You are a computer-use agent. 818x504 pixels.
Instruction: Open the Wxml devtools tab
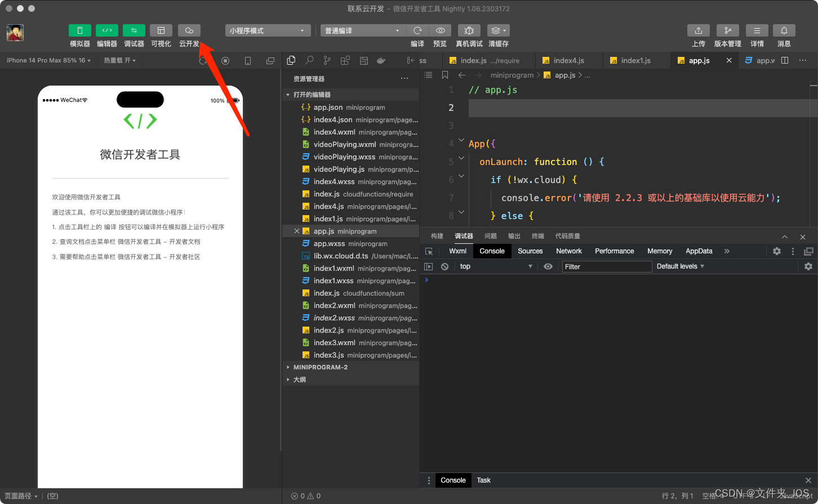point(457,251)
